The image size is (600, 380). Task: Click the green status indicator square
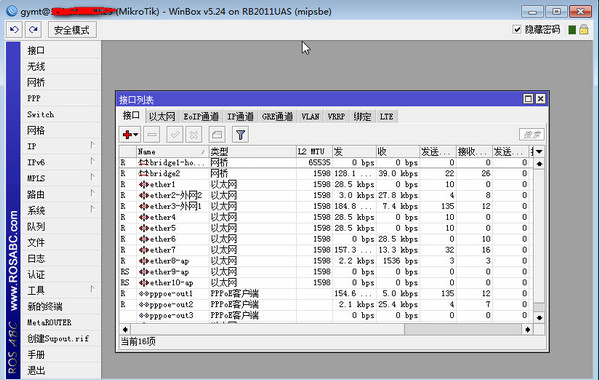pos(572,30)
